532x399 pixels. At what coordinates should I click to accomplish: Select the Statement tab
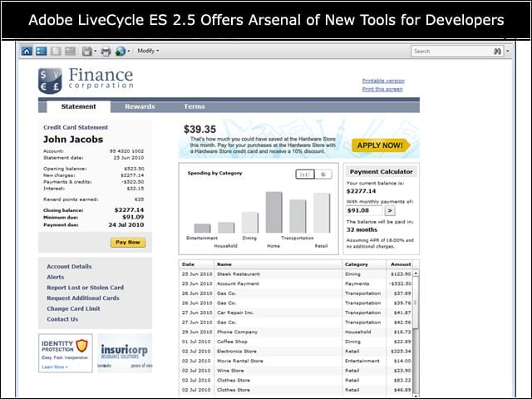click(x=78, y=106)
